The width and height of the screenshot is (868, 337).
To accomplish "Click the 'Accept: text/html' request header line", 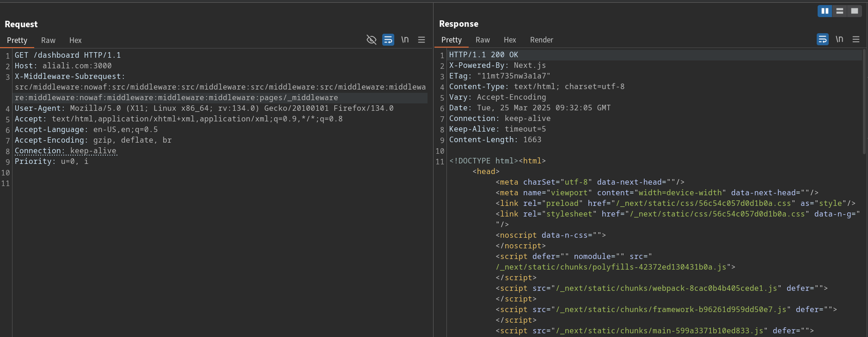I will (x=179, y=119).
